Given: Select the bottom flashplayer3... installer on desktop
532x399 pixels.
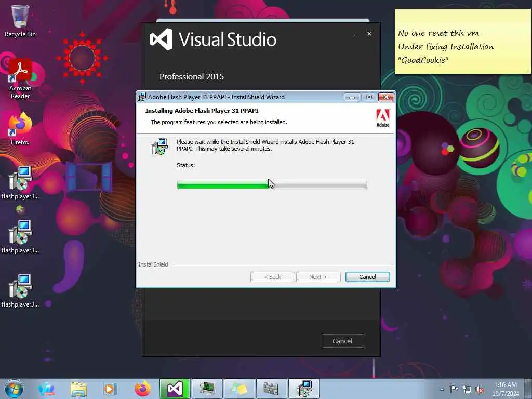Looking at the screenshot, I should (20, 291).
